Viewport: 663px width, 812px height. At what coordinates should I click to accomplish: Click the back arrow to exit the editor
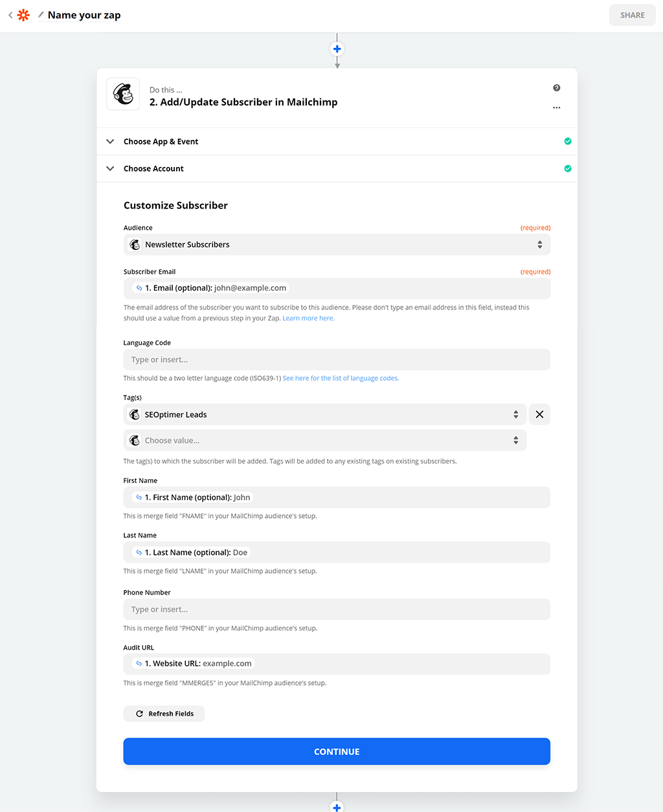[9, 14]
